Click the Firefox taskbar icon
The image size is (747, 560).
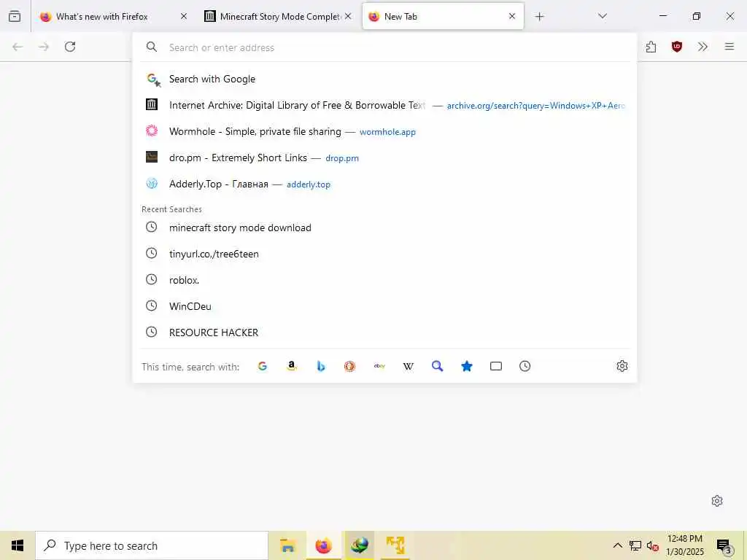click(323, 545)
